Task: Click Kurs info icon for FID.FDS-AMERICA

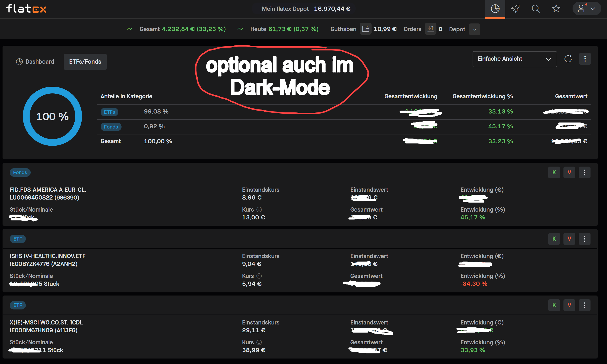Action: tap(259, 209)
